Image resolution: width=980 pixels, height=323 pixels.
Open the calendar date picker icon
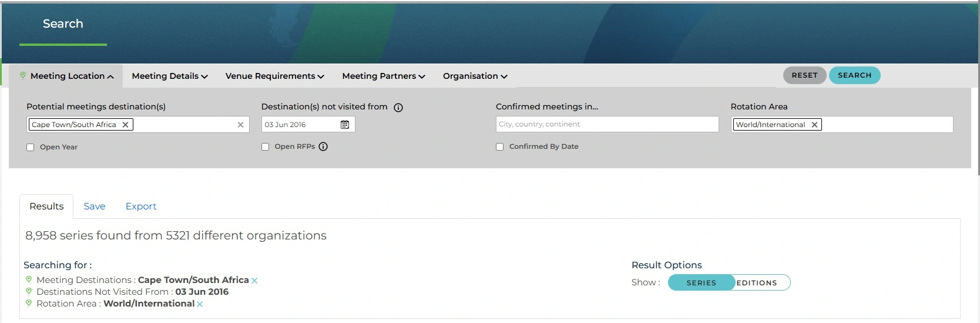click(345, 125)
